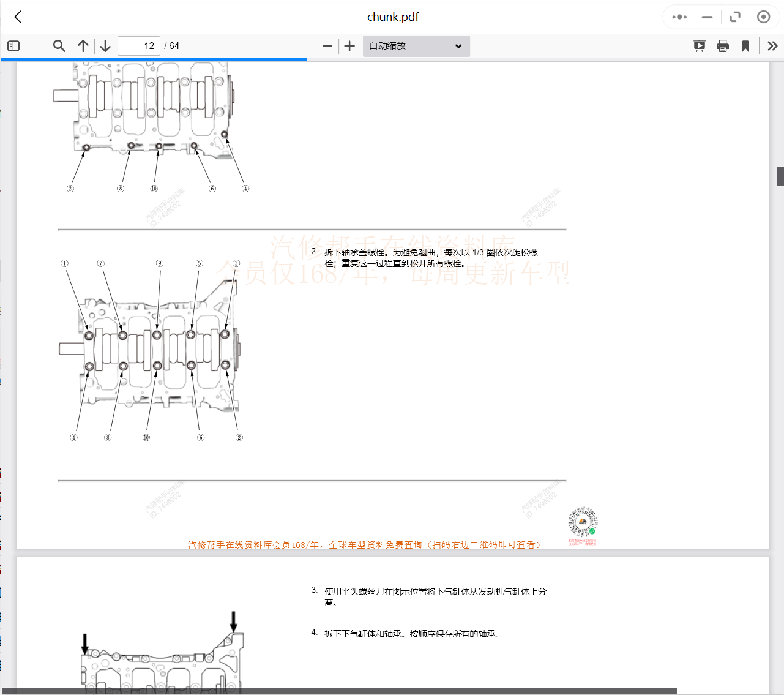Click the QR code image on page
The height and width of the screenshot is (695, 784).
(583, 522)
